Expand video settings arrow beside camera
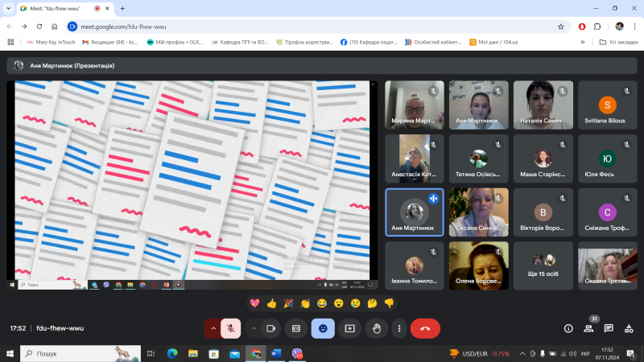 pyautogui.click(x=253, y=328)
